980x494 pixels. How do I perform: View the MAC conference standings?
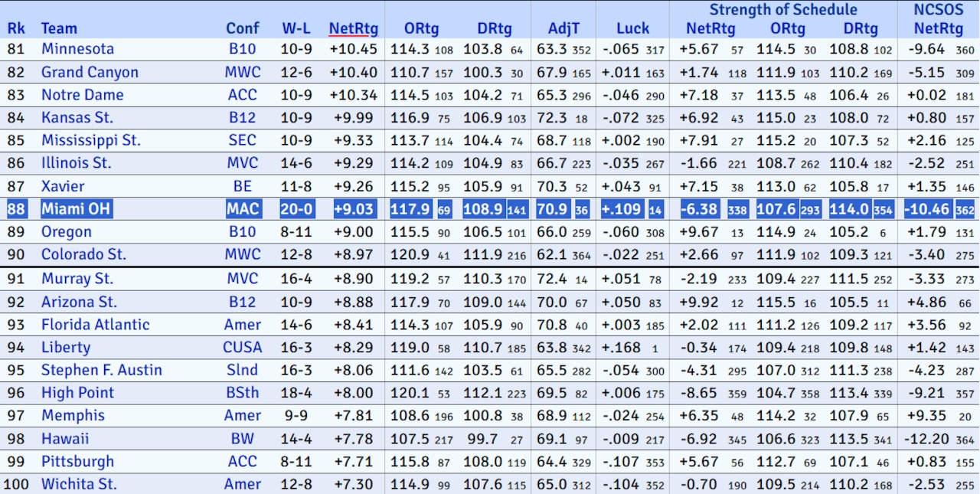pos(243,208)
